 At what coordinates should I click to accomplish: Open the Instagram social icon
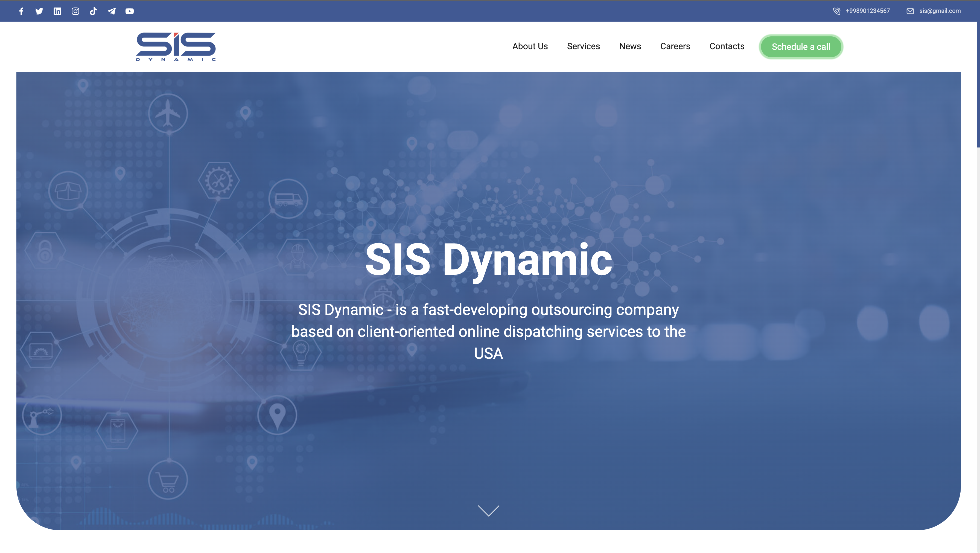point(75,11)
